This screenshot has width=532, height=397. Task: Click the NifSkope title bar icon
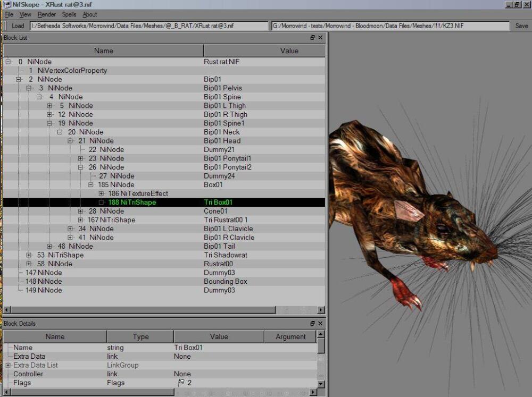click(7, 4)
